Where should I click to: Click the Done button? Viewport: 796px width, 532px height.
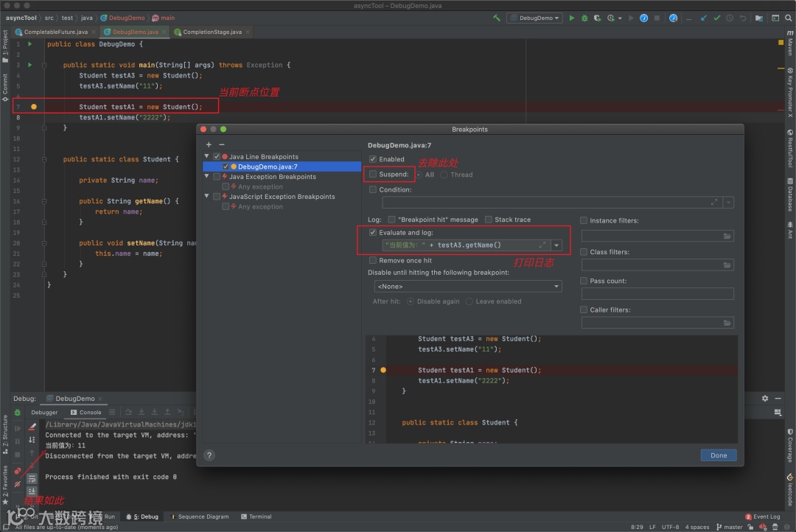click(718, 455)
